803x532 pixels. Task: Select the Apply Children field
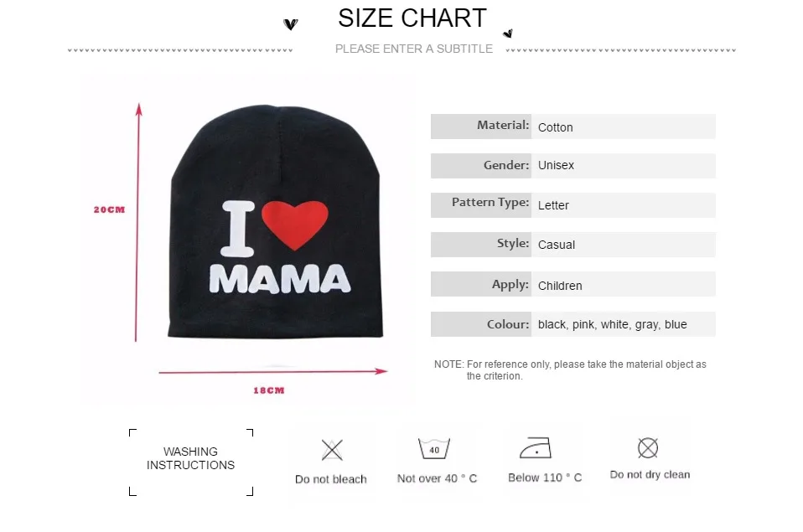tap(624, 284)
